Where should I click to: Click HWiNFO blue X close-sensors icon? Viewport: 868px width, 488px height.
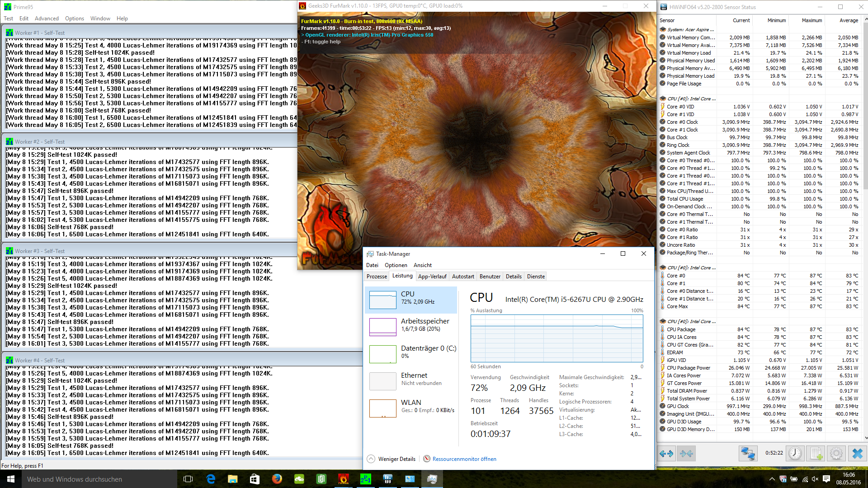tap(857, 453)
